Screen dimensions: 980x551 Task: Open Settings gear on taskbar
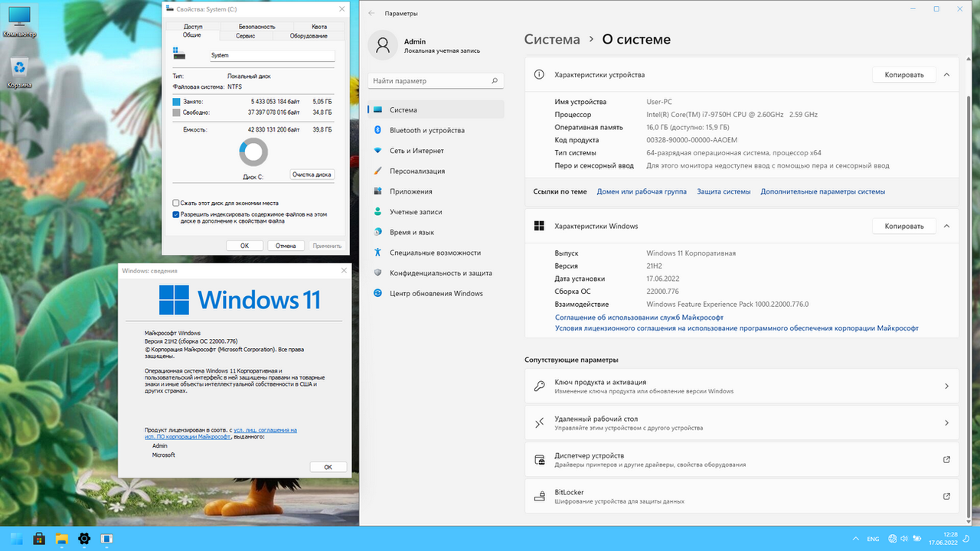click(84, 539)
